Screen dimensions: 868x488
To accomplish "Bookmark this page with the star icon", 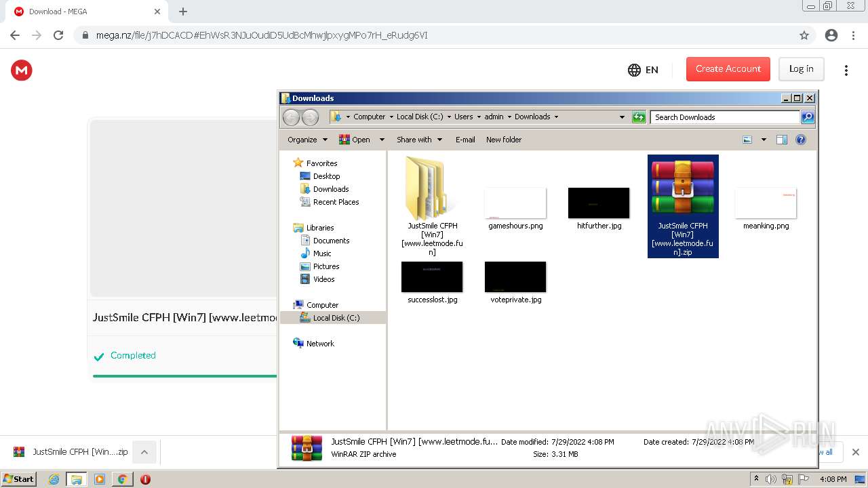I will click(x=804, y=35).
